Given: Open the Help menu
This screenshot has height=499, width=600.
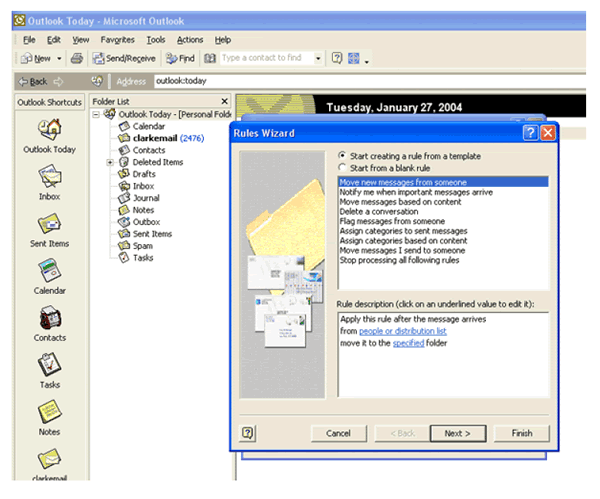Looking at the screenshot, I should 223,40.
